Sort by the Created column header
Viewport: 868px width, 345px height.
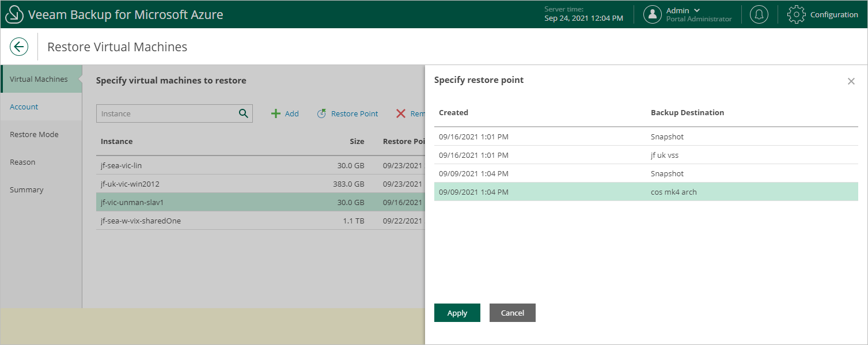click(453, 112)
